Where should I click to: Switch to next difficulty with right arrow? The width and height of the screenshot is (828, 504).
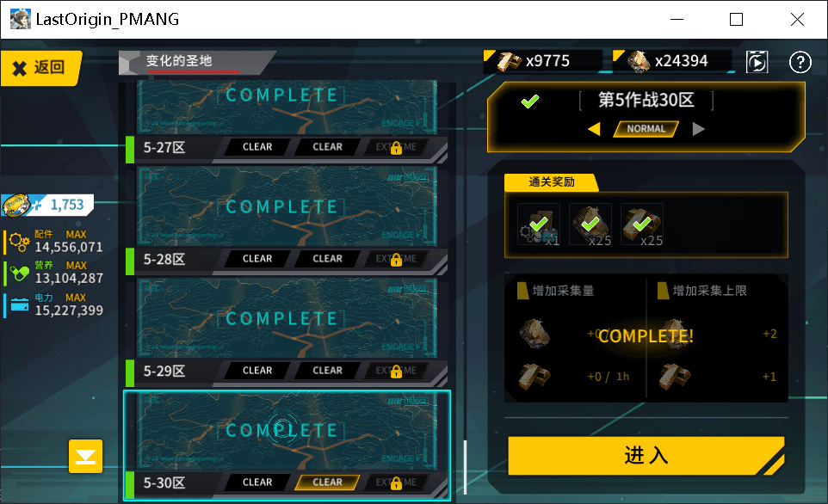(698, 129)
